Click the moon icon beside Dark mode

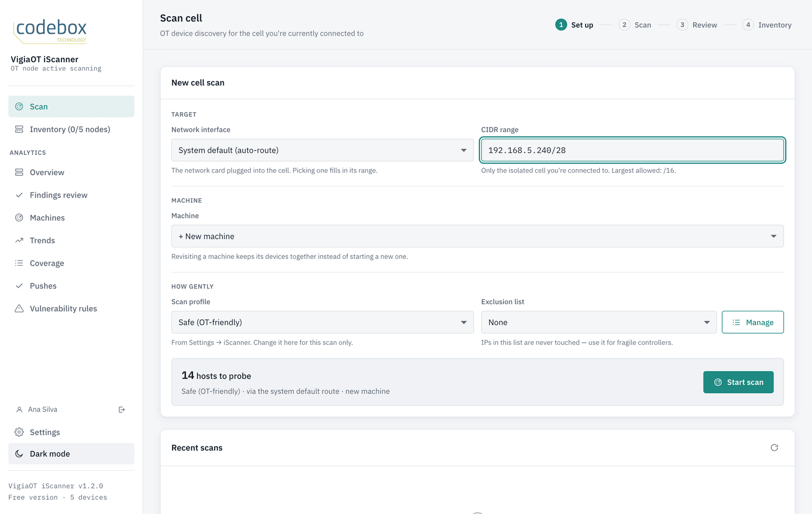pyautogui.click(x=19, y=454)
